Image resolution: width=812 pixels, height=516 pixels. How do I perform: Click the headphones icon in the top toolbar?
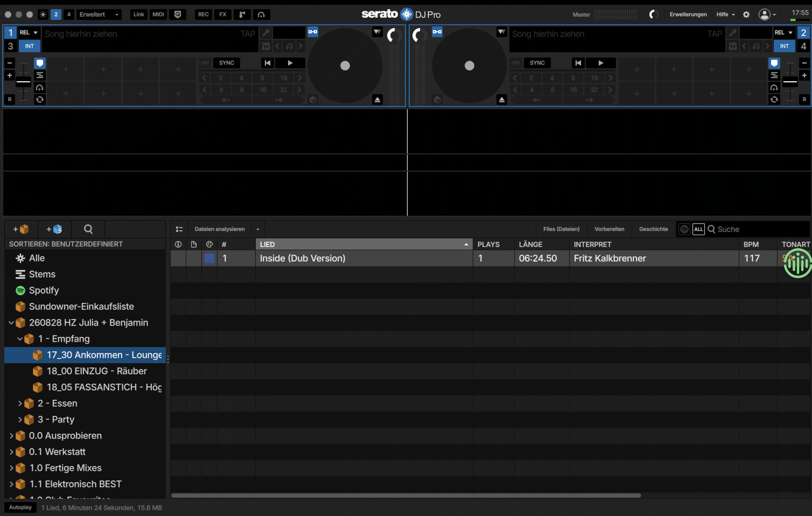click(x=261, y=14)
